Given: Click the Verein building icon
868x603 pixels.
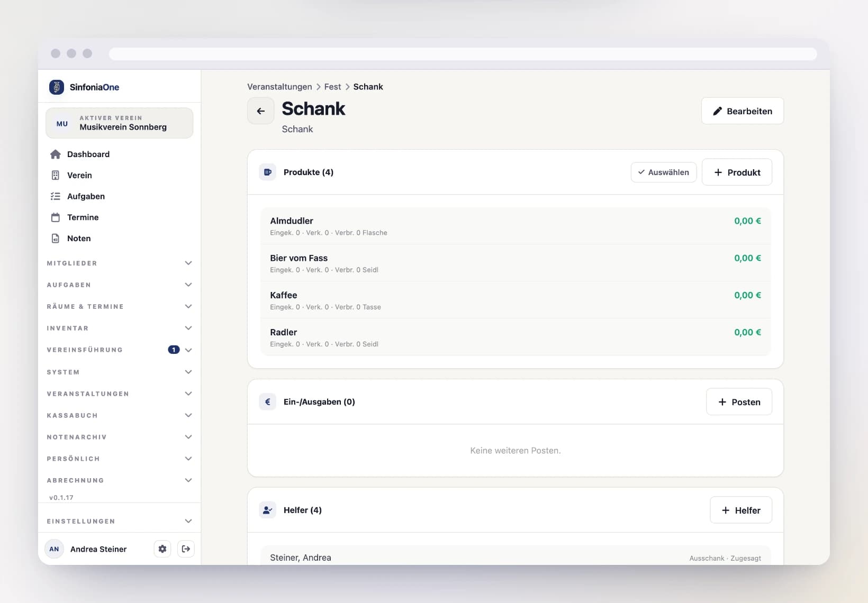Looking at the screenshot, I should [56, 175].
